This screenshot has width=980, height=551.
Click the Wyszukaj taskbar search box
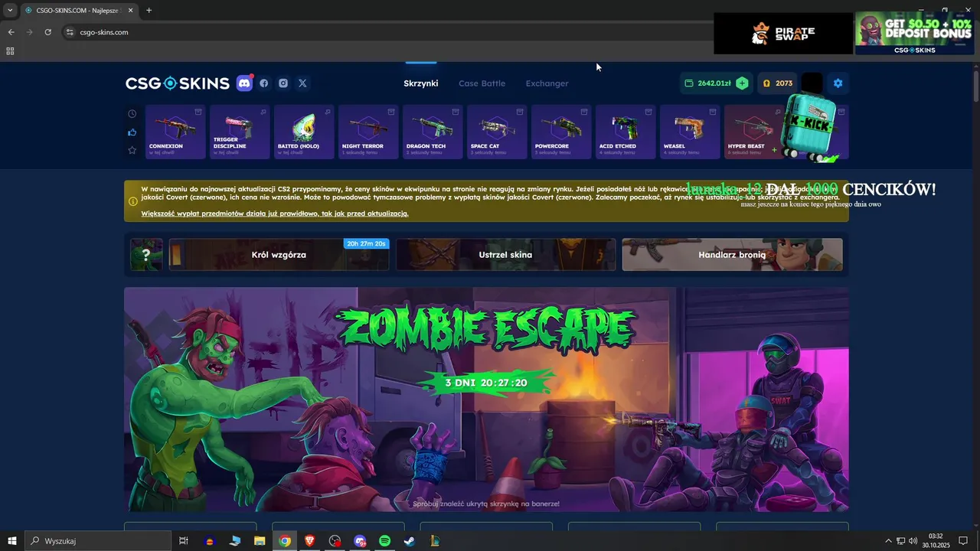point(97,541)
